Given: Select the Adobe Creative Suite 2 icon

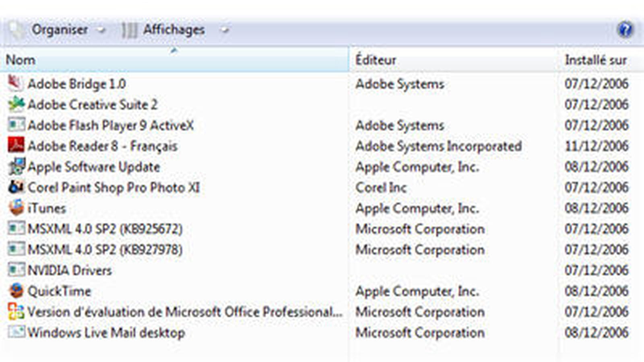Looking at the screenshot, I should (x=16, y=104).
